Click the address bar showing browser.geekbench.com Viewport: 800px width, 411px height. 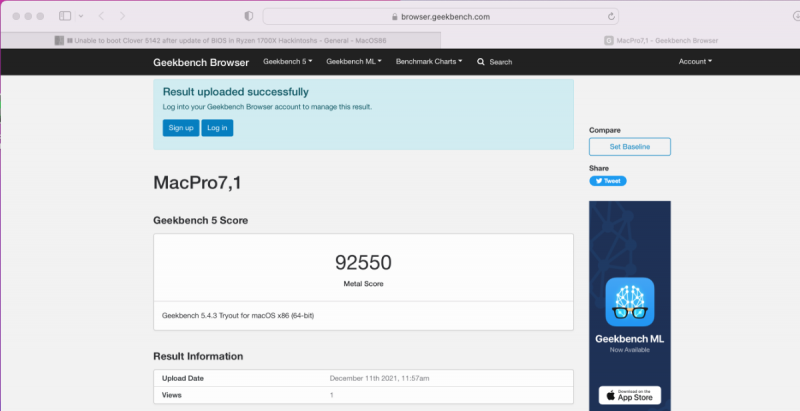click(440, 16)
